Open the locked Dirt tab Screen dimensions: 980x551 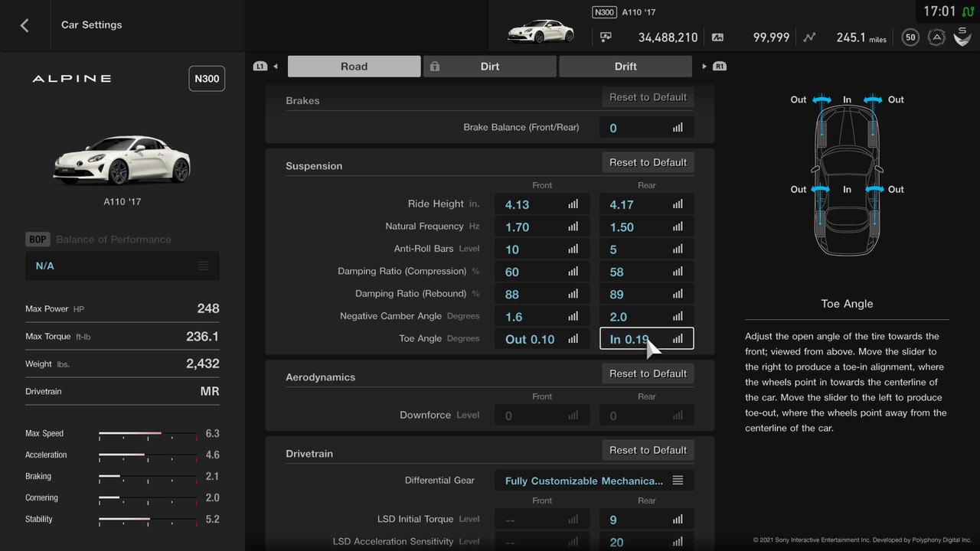click(x=490, y=67)
